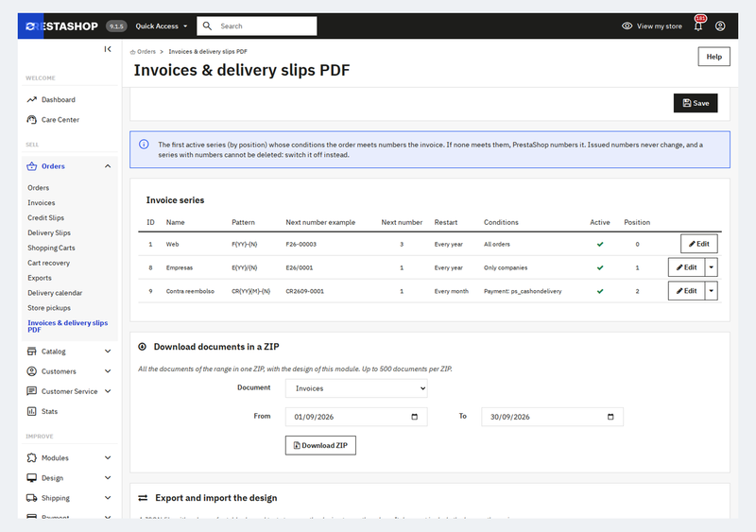Open the Invoices submenu item

coord(42,203)
